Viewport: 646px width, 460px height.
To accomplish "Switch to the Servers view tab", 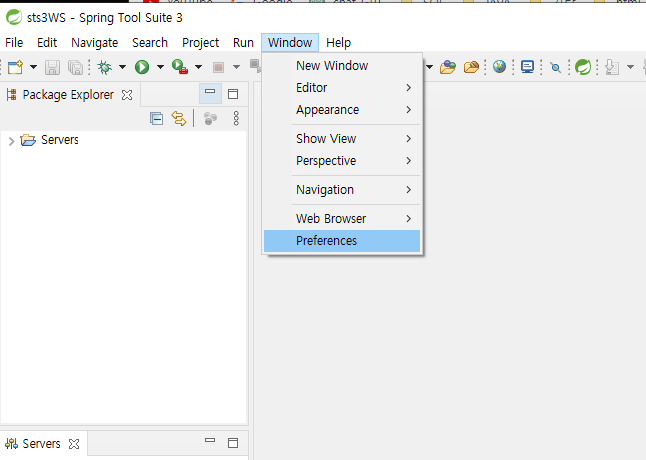I will point(41,444).
